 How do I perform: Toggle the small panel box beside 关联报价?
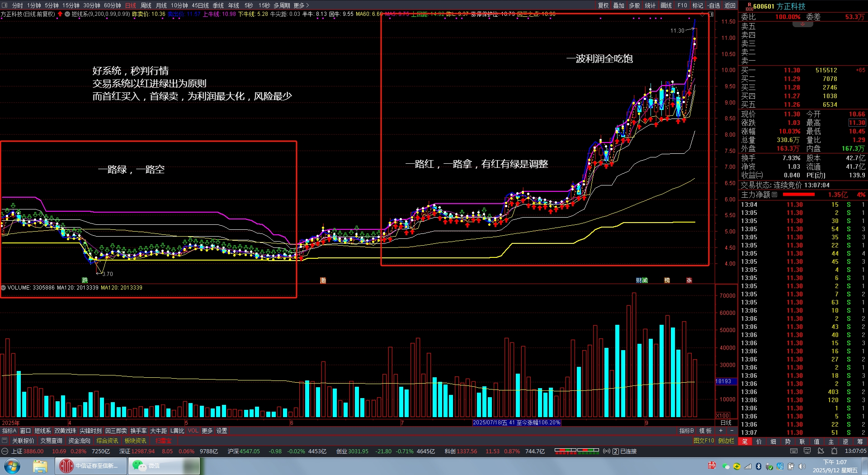click(x=5, y=441)
